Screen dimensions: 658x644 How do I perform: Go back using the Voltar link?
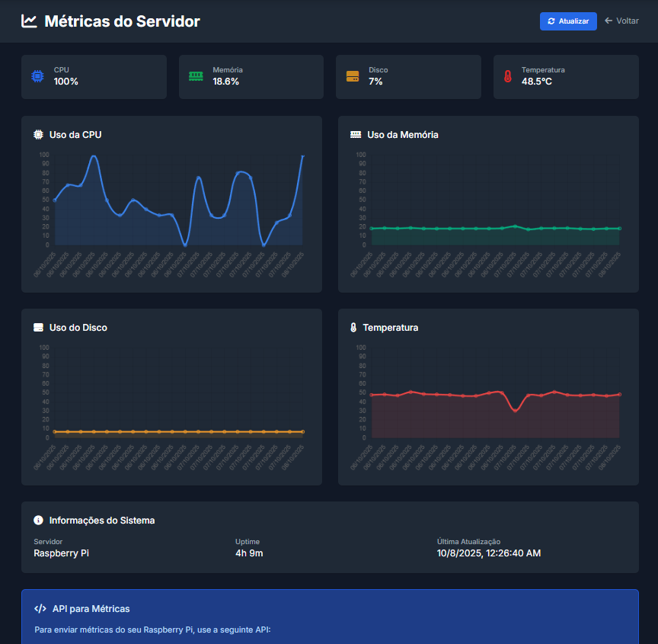[621, 21]
